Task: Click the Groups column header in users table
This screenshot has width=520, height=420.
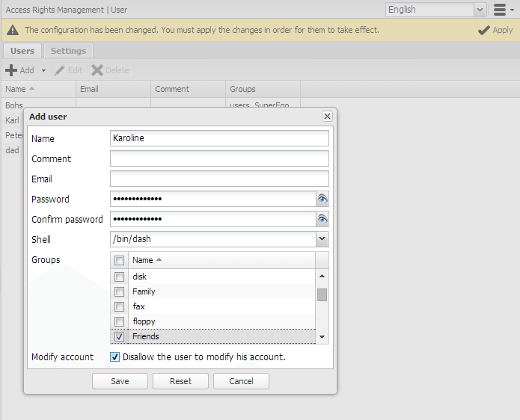Action: [263, 89]
